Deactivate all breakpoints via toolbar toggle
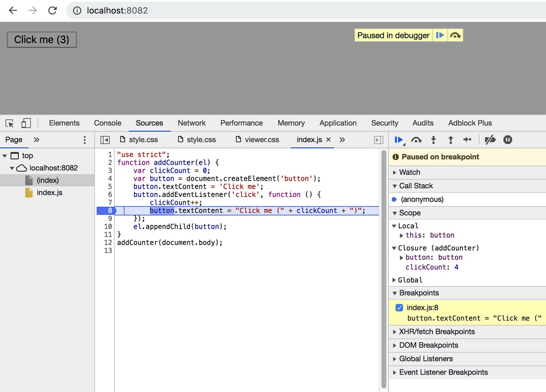The height and width of the screenshot is (392, 546). coord(490,140)
